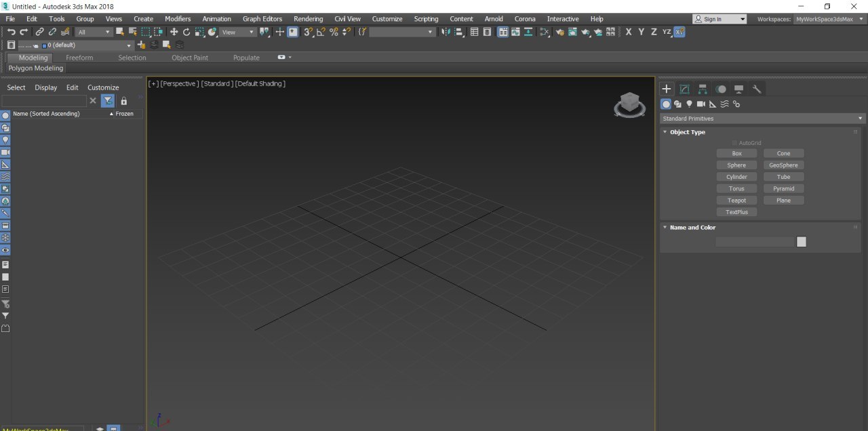Open the Hierarchy panel icon
Viewport: 868px width, 431px height.
click(x=703, y=89)
